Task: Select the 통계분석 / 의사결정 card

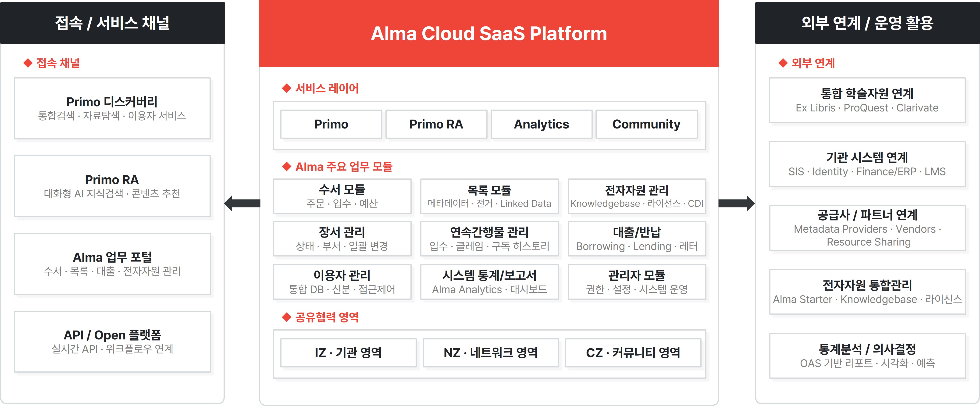Action: pyautogui.click(x=867, y=356)
